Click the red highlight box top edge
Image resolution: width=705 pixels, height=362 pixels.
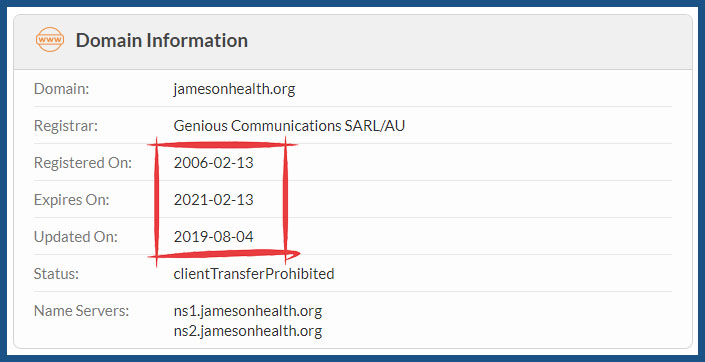coord(223,145)
